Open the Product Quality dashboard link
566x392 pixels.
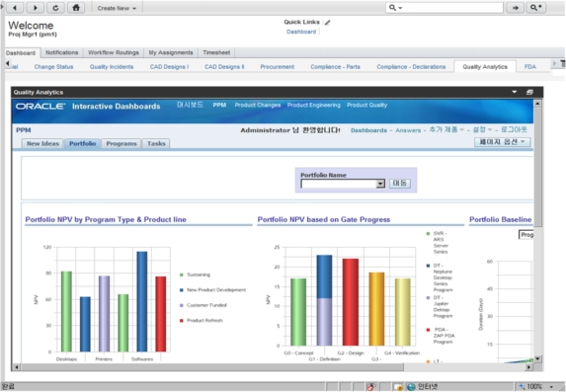(367, 105)
